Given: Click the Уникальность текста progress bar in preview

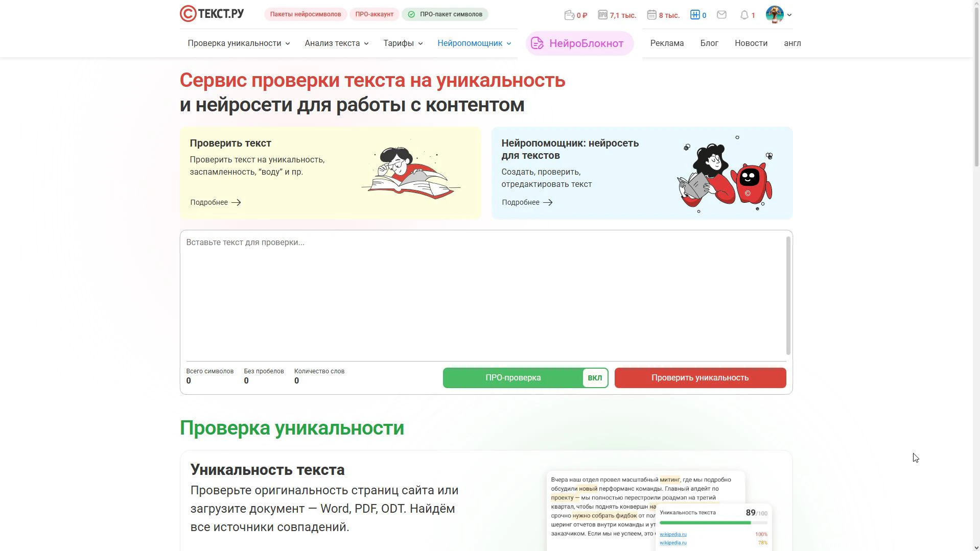Looking at the screenshot, I should (x=713, y=523).
